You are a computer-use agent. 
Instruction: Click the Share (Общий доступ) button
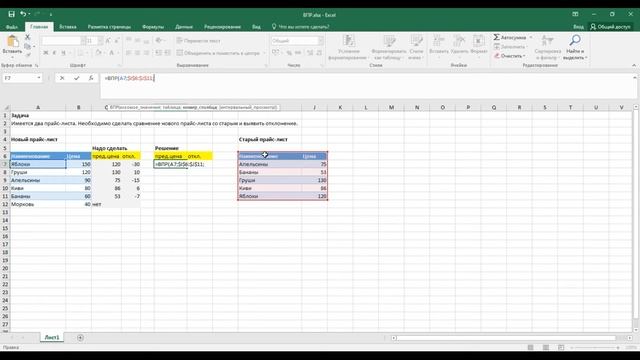coord(611,27)
